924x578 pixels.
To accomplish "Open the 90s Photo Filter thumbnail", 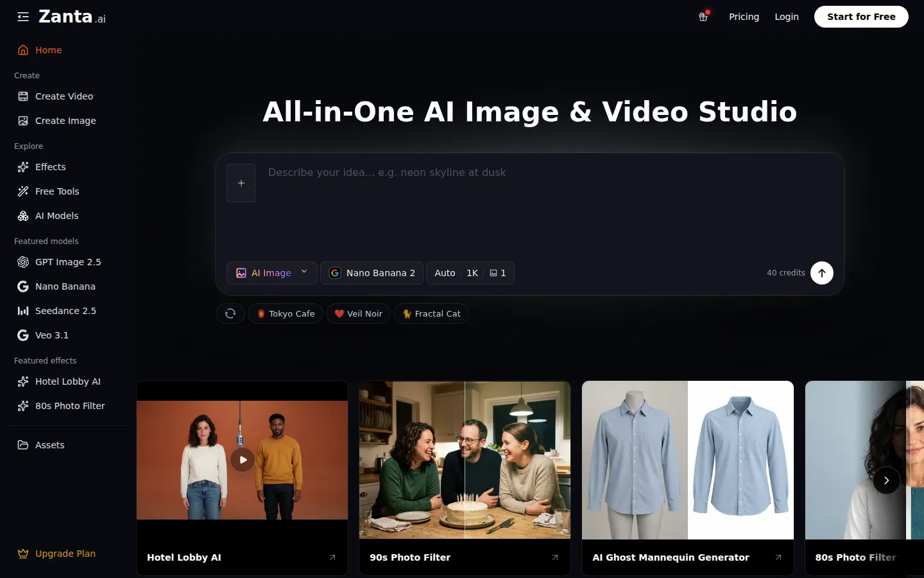I will pos(465,460).
